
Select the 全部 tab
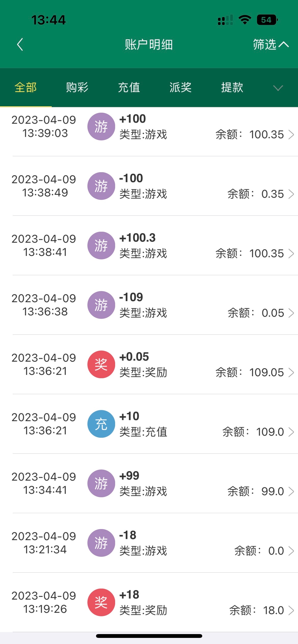[x=25, y=87]
